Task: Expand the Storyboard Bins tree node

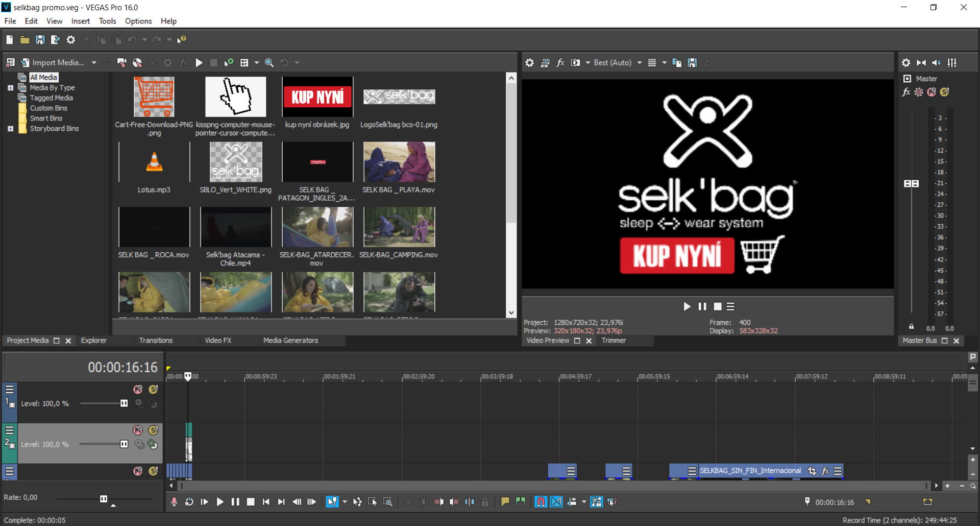Action: (x=10, y=129)
